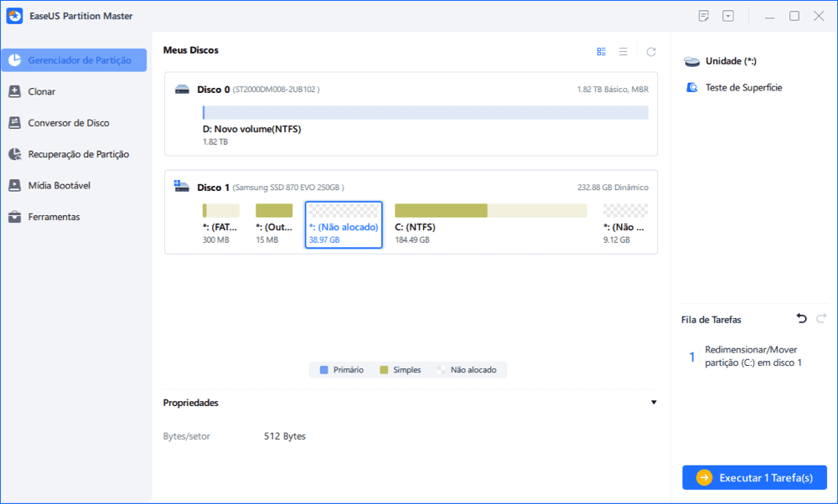Click the Não alocado legend swatch
Image resolution: width=838 pixels, height=504 pixels.
pyautogui.click(x=441, y=370)
